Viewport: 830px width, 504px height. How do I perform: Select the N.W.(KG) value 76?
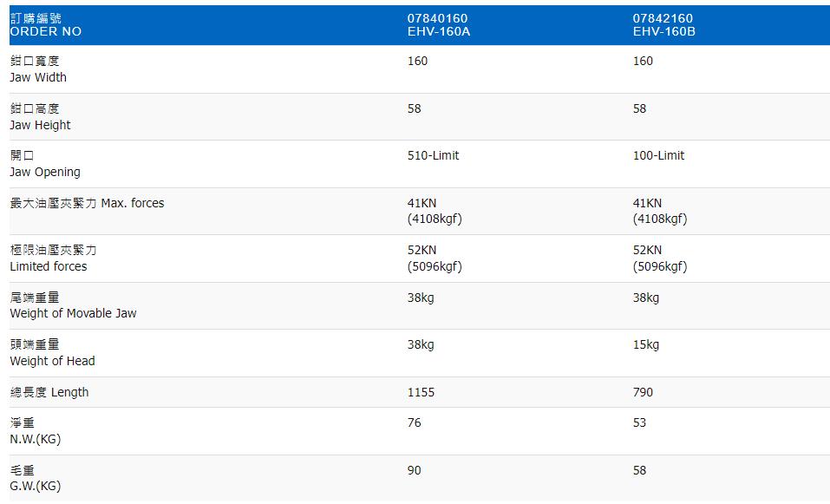414,422
